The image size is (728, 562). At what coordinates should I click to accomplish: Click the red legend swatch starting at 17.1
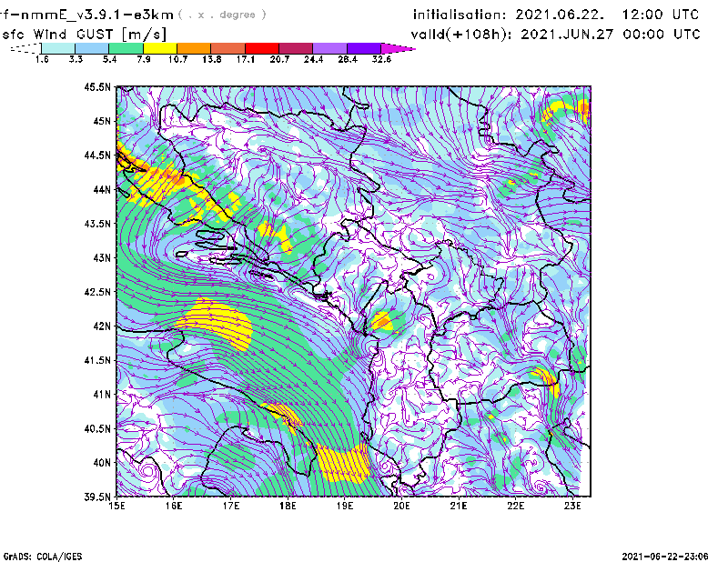(x=262, y=48)
